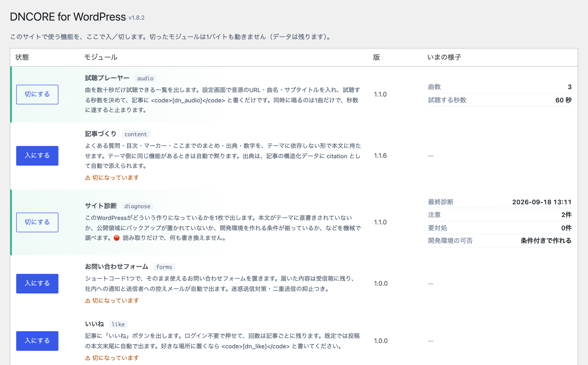The image size is (588, 365).
Task: Click version 1.1.6 of 記事づくり
Action: tap(380, 156)
